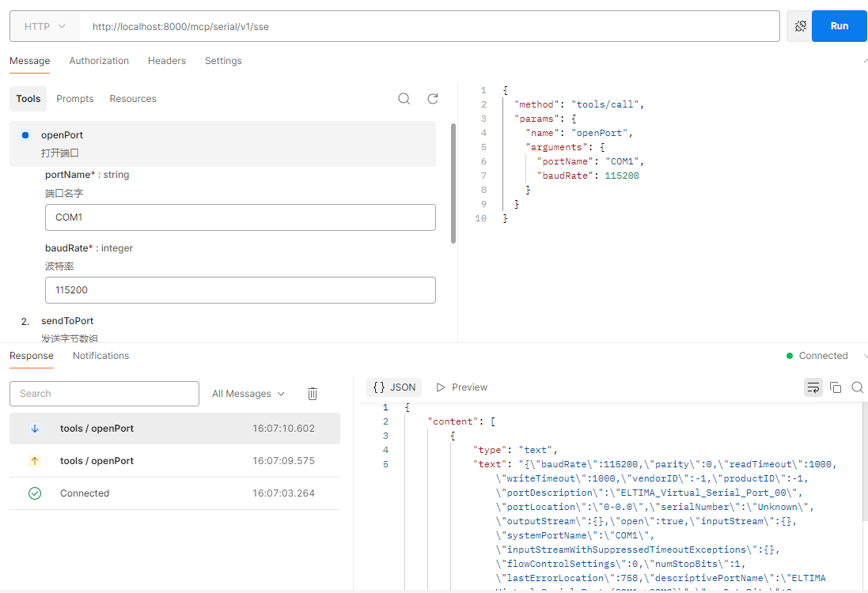Collapse the request panel using top-right chevron
Screen dimensions: 868x593
pyautogui.click(x=866, y=61)
